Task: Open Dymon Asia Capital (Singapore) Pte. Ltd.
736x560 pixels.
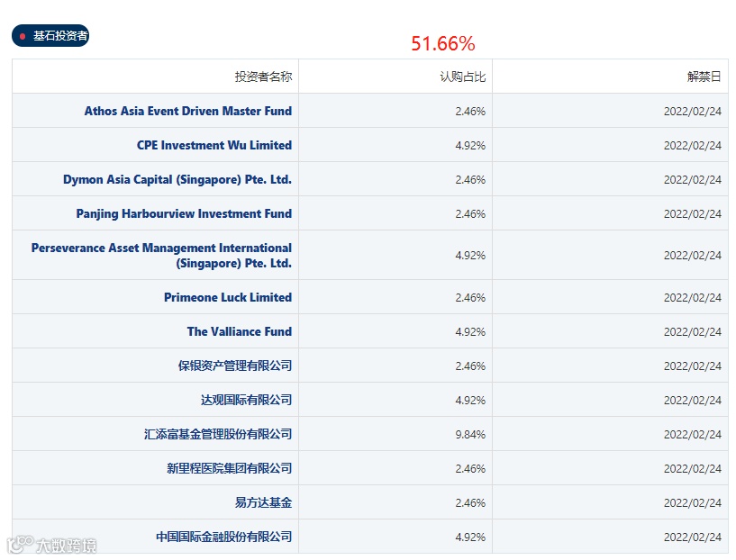Action: point(177,179)
